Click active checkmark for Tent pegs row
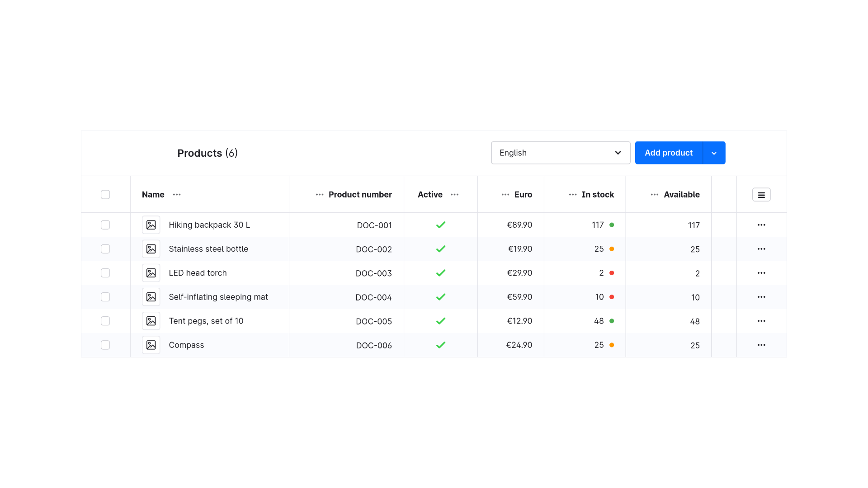Viewport: 868px width, 488px height. click(441, 321)
